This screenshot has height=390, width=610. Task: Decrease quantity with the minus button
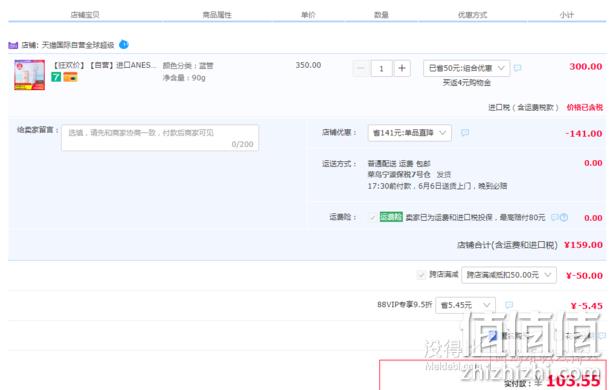pyautogui.click(x=361, y=69)
